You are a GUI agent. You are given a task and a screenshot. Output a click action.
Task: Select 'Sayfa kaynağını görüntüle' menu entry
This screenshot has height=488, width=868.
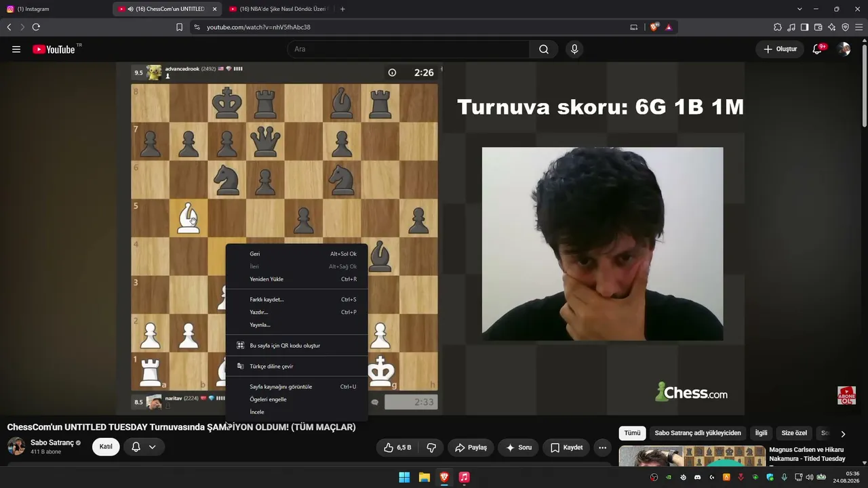tap(296, 387)
